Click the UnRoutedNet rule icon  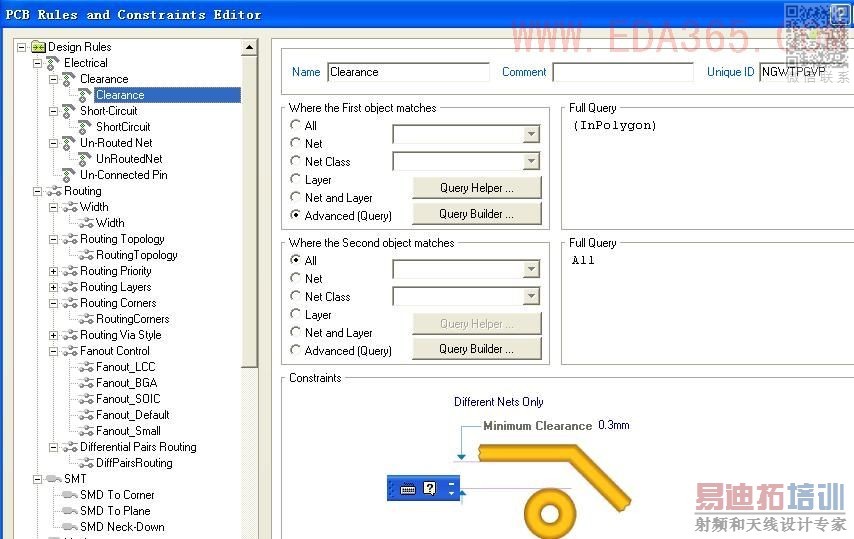tap(84, 159)
